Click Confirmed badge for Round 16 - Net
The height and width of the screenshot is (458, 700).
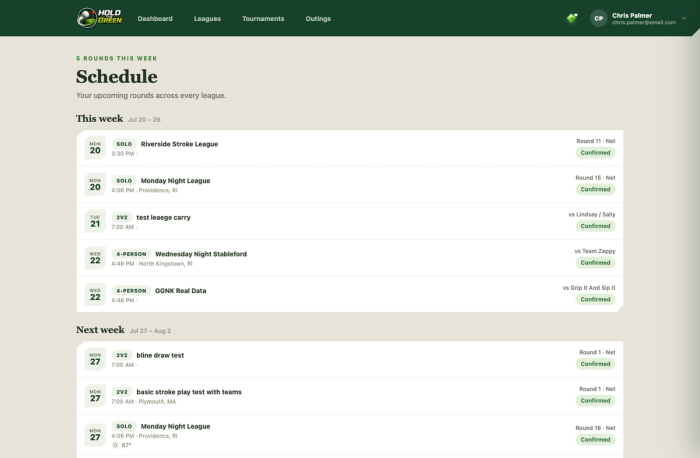[595, 439]
